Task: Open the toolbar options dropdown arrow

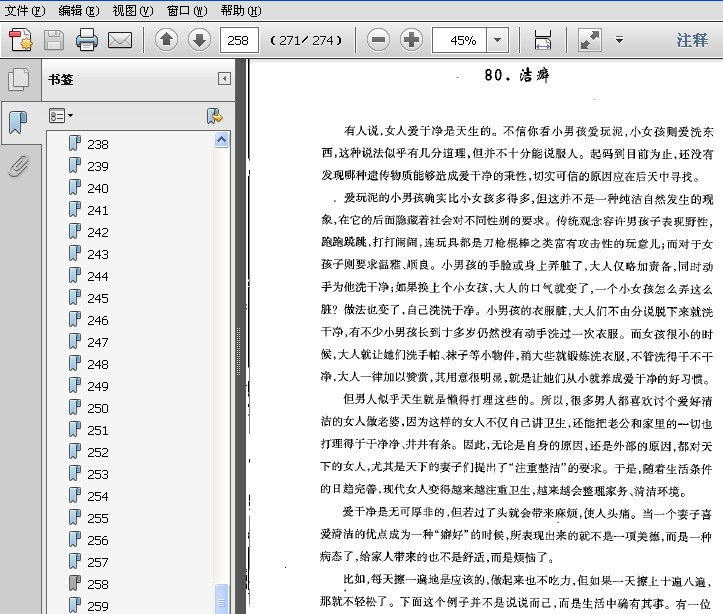Action: [x=620, y=40]
